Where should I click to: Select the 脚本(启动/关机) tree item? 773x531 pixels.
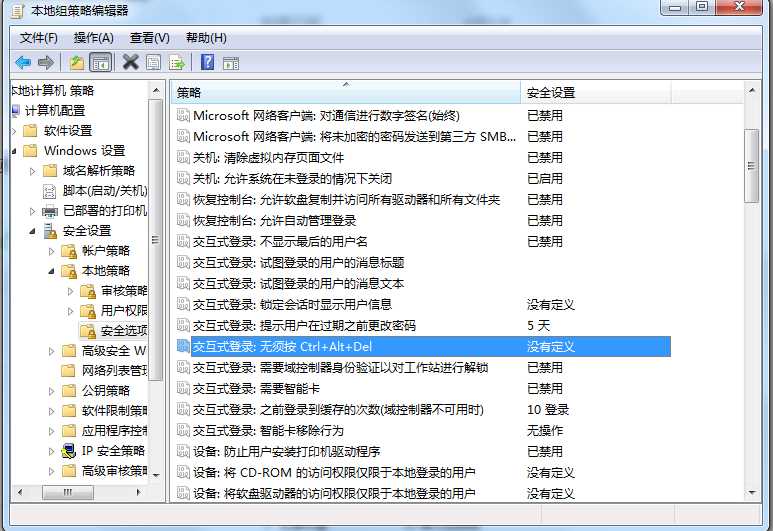[x=105, y=191]
